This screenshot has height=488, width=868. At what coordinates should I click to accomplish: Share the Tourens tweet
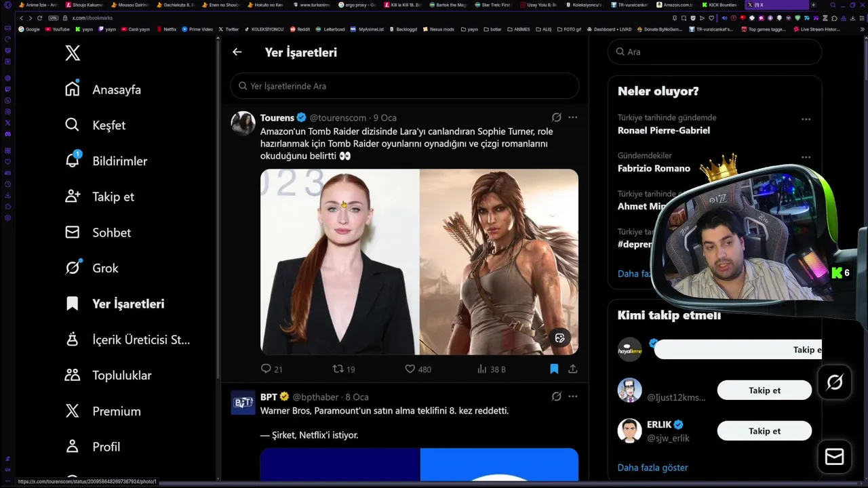[573, 369]
